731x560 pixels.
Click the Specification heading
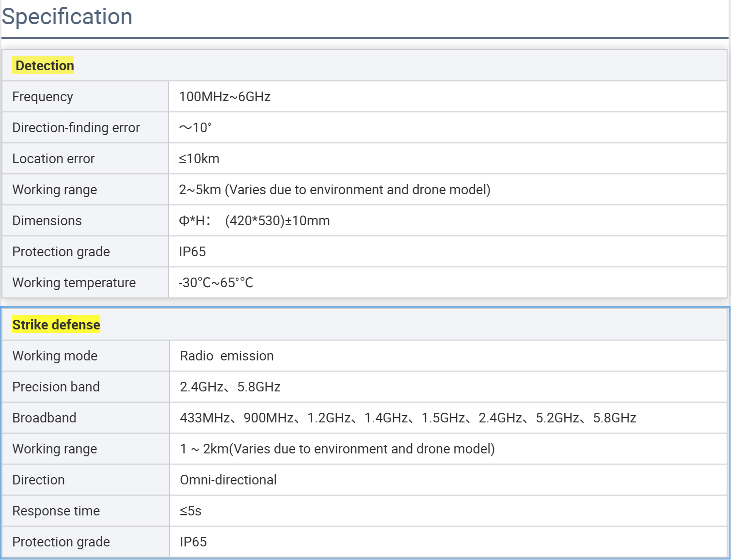click(x=67, y=16)
